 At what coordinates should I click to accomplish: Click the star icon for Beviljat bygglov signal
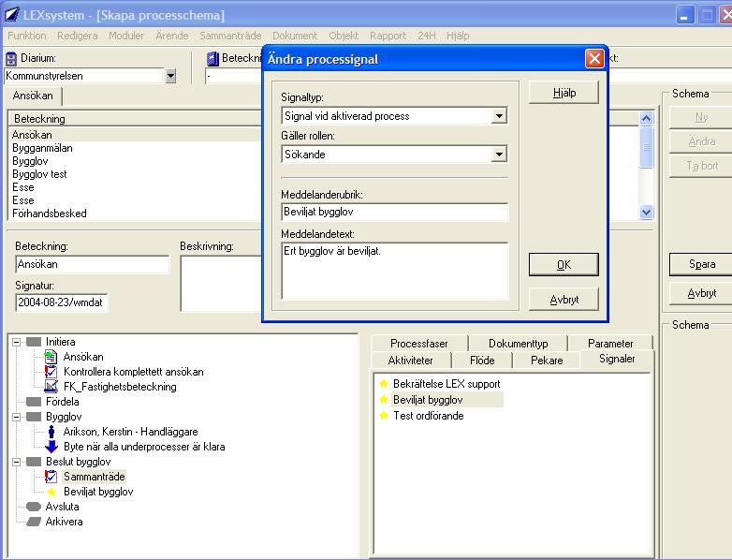[384, 399]
